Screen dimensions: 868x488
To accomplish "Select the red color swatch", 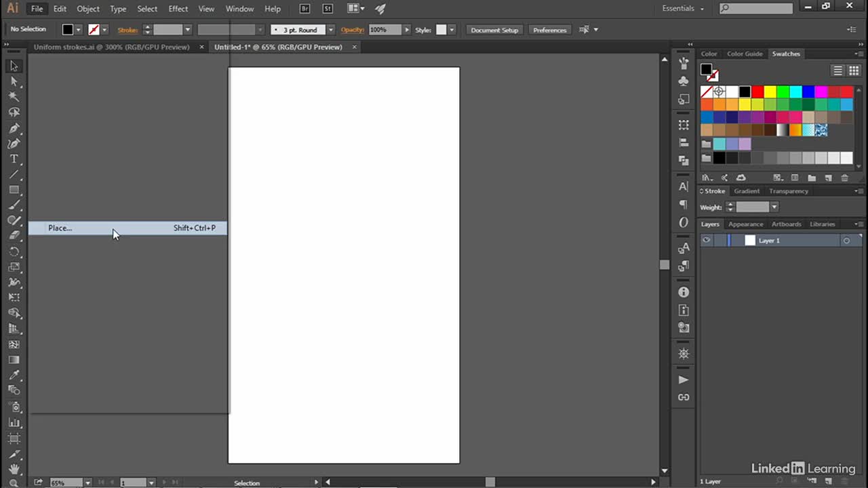I will [x=757, y=91].
